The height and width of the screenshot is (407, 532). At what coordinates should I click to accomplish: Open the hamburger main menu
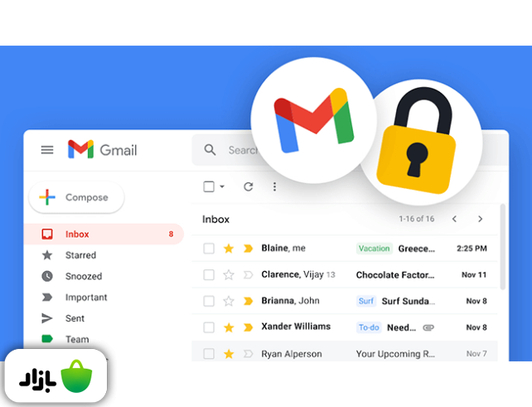[47, 150]
